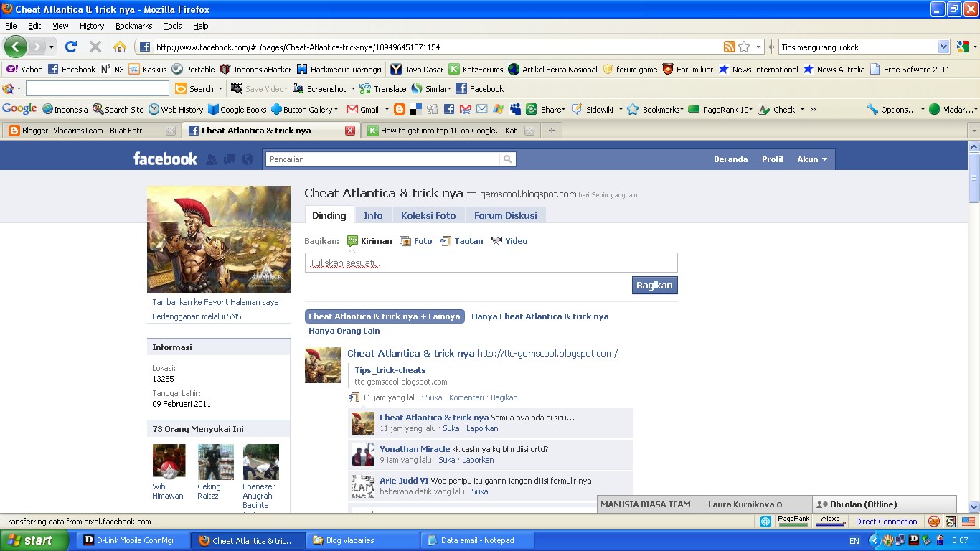Viewport: 980px width, 551px height.
Task: Click the green Back navigation arrow
Action: click(16, 47)
